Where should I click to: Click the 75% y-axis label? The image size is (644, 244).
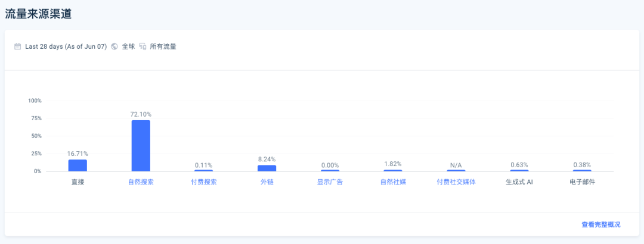click(36, 118)
